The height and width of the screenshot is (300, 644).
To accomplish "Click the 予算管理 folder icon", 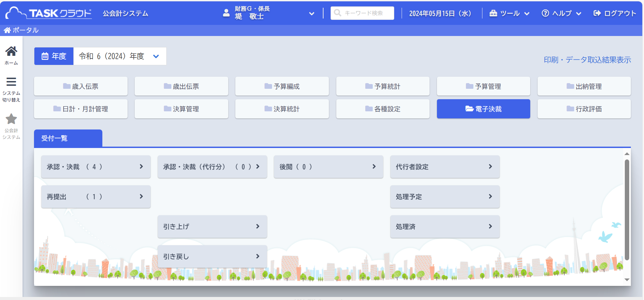I will pos(470,86).
